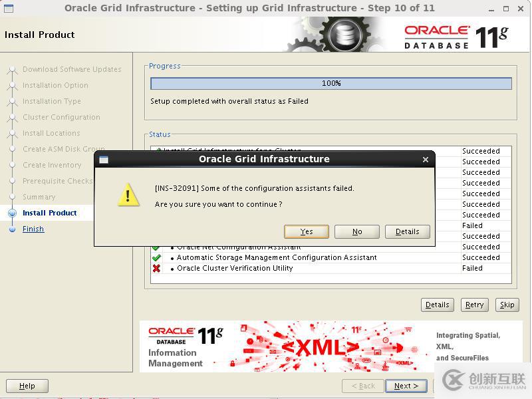
Task: Click the Oracle Information Management XML banner
Action: (x=331, y=346)
